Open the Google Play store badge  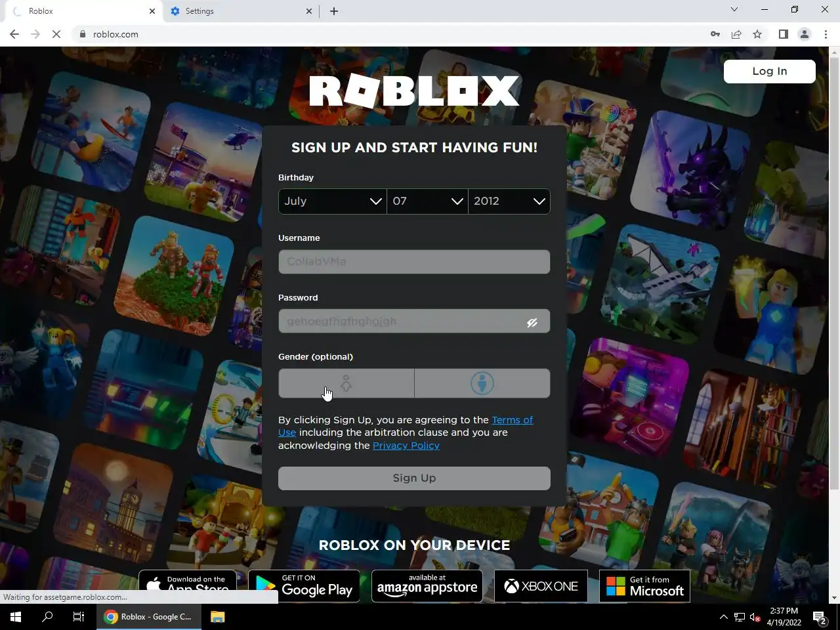click(304, 585)
